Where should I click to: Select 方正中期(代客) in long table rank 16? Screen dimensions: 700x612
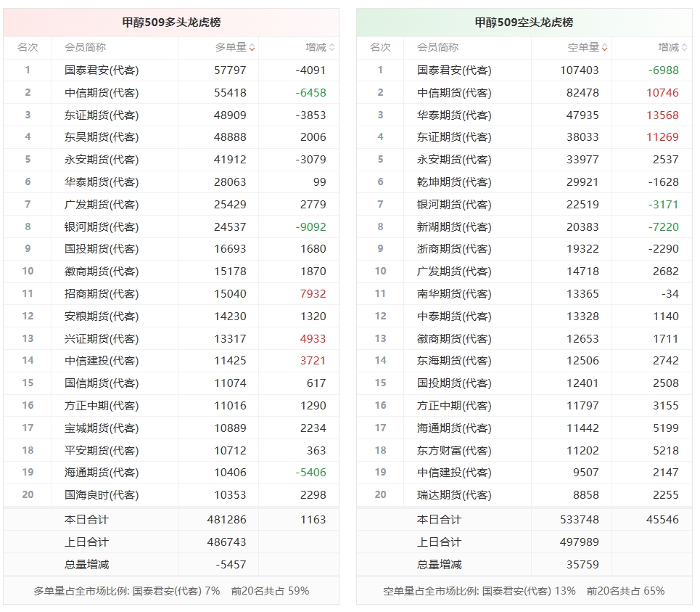(102, 405)
